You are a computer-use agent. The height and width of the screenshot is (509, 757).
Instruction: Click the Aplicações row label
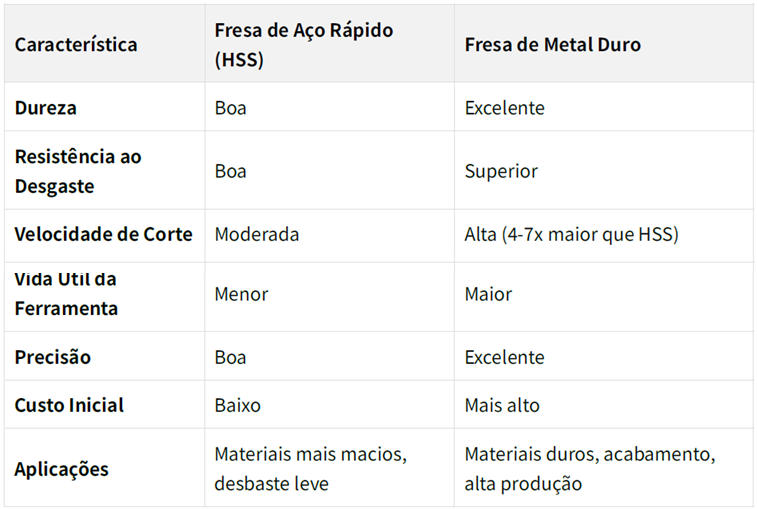tap(61, 469)
